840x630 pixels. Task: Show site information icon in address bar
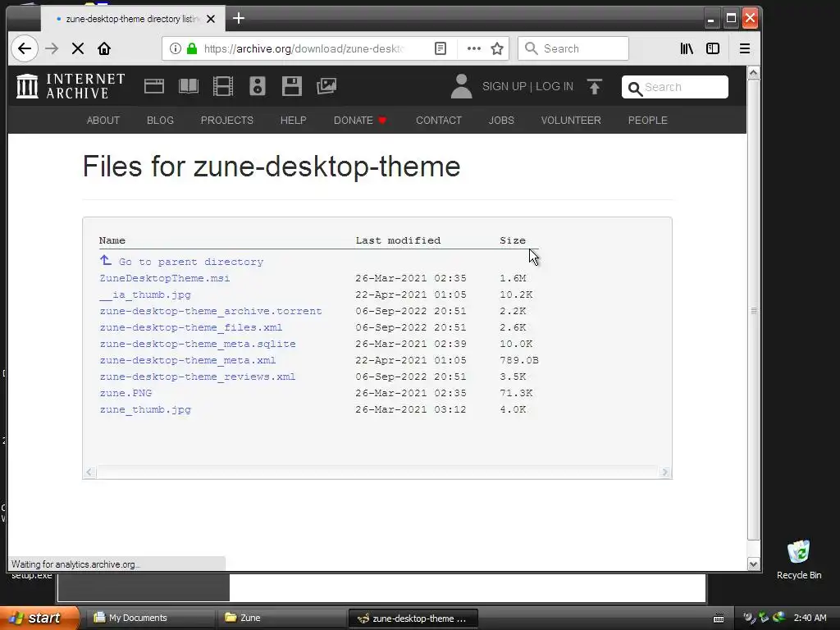point(176,48)
